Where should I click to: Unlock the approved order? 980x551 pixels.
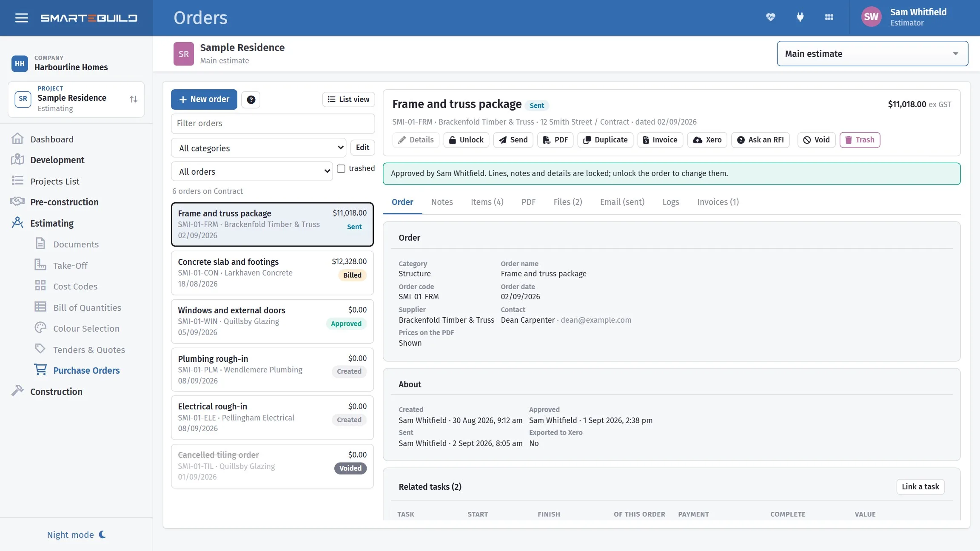[x=466, y=140]
